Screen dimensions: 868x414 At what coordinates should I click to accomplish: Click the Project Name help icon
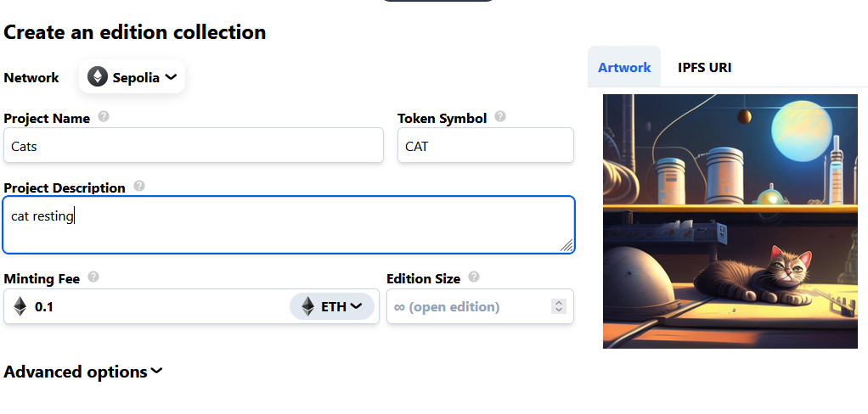pos(104,117)
